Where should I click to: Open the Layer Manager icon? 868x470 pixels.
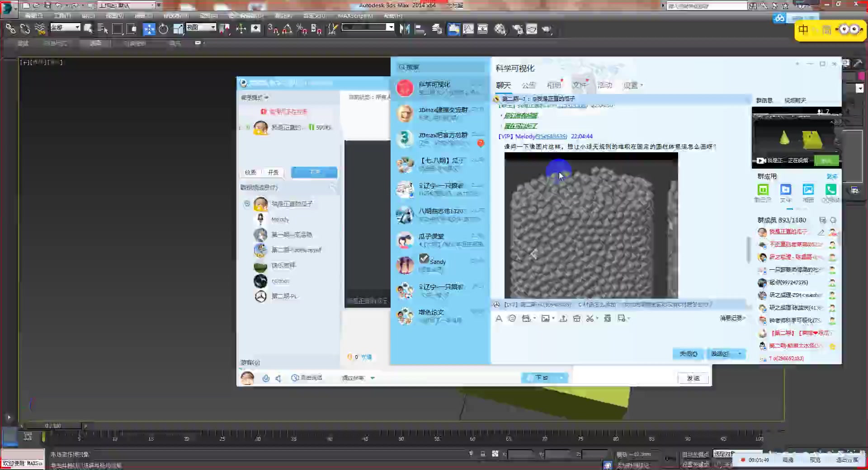[x=437, y=29]
